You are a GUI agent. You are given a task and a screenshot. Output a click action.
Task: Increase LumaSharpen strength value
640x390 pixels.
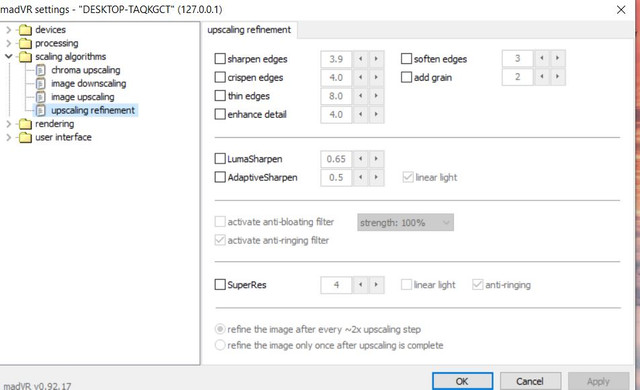376,159
